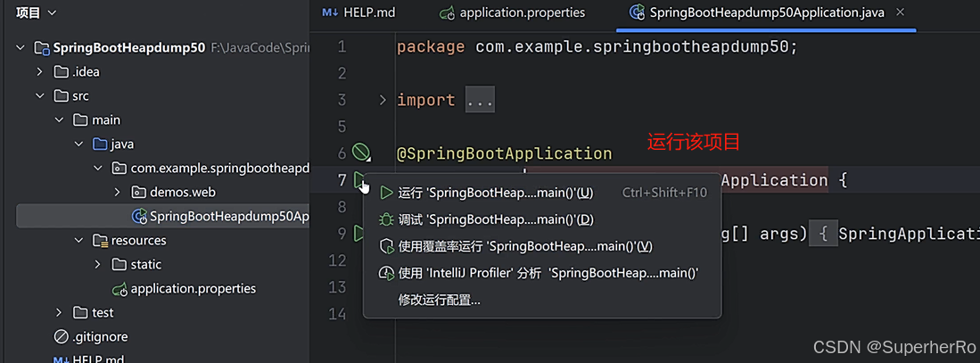This screenshot has width=980, height=363.
Task: Collapse the com.example.springbootheapd package chevron
Action: (x=98, y=168)
